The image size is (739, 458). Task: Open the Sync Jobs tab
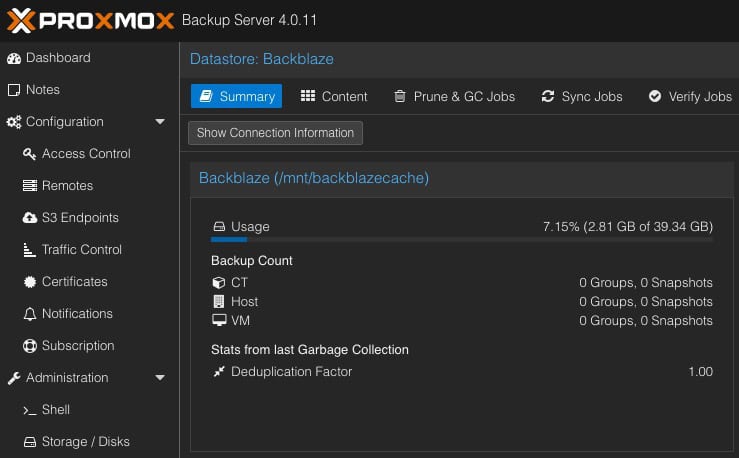[x=582, y=96]
